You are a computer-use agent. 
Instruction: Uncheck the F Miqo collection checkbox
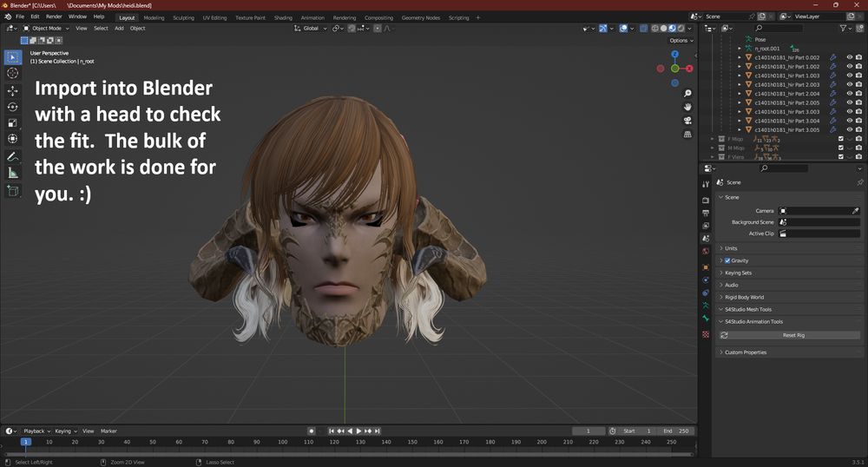tap(841, 139)
